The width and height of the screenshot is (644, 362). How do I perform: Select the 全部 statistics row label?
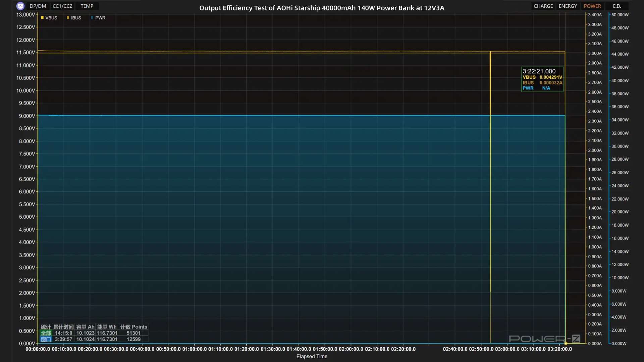pos(46,333)
